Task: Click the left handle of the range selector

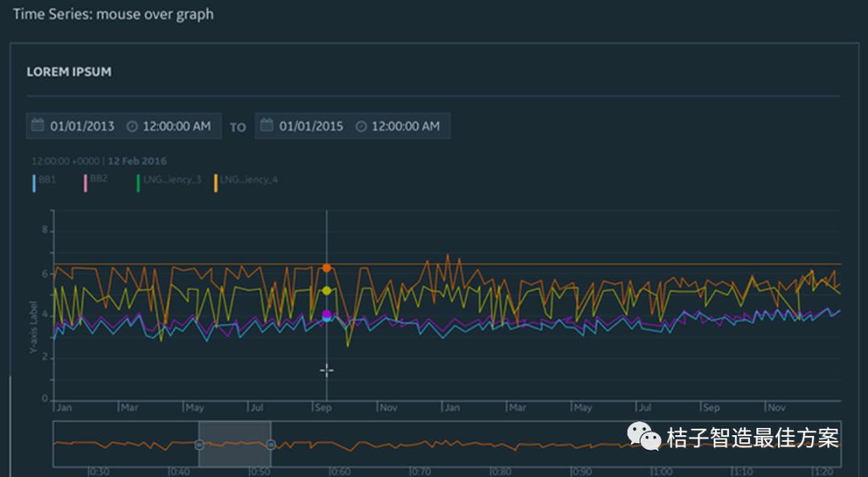Action: (x=199, y=444)
